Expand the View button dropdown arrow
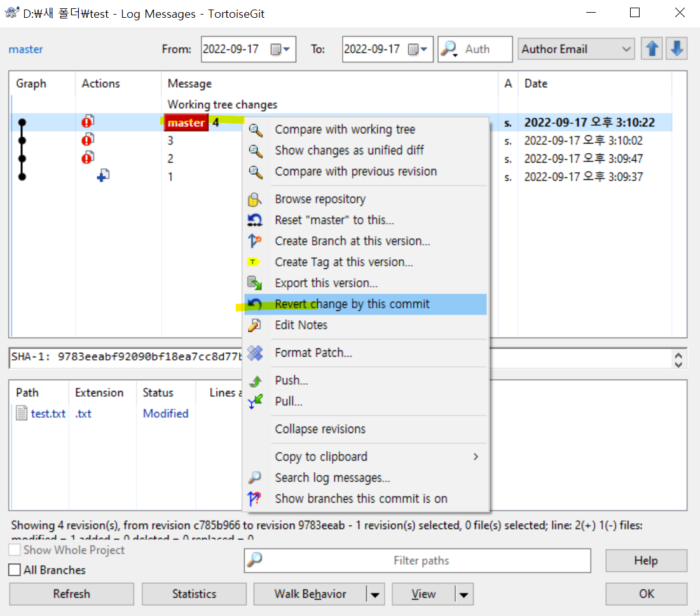The image size is (700, 616). click(464, 594)
